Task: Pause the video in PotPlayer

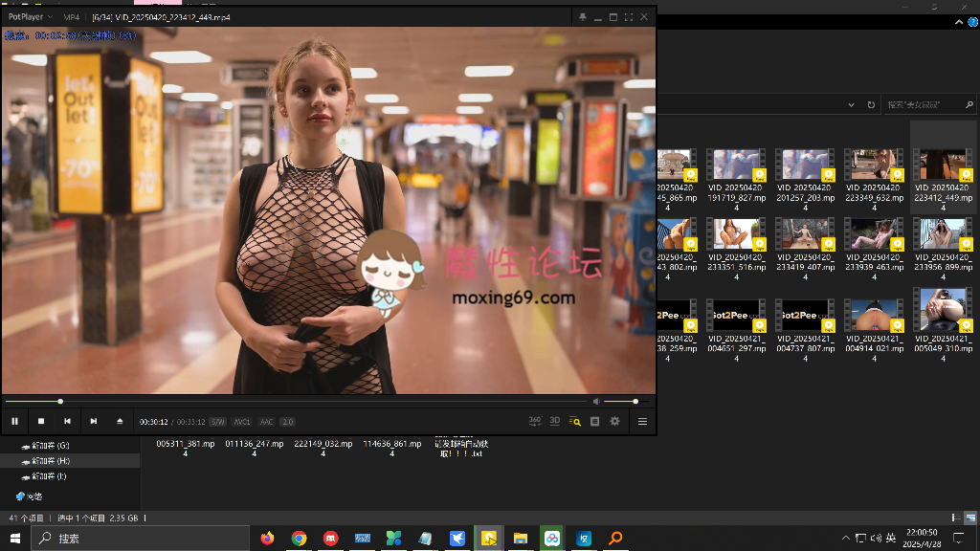Action: tap(15, 421)
